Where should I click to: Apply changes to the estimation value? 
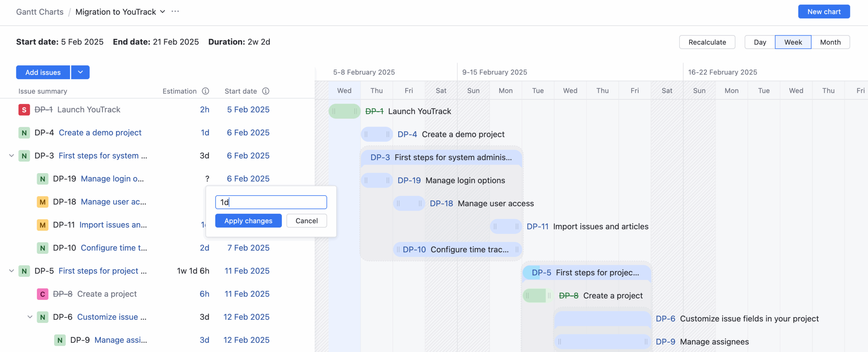[248, 221]
